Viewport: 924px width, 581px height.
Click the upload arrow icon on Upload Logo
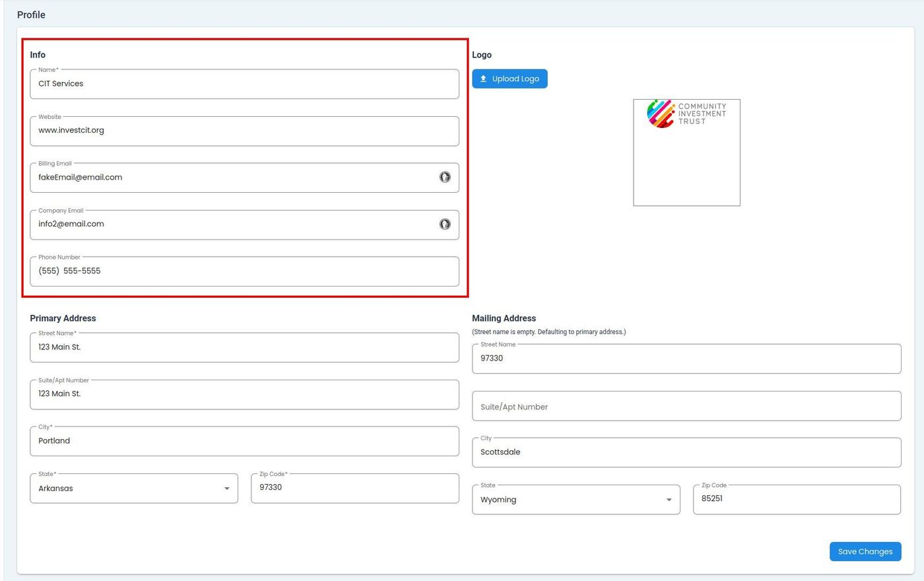click(483, 79)
